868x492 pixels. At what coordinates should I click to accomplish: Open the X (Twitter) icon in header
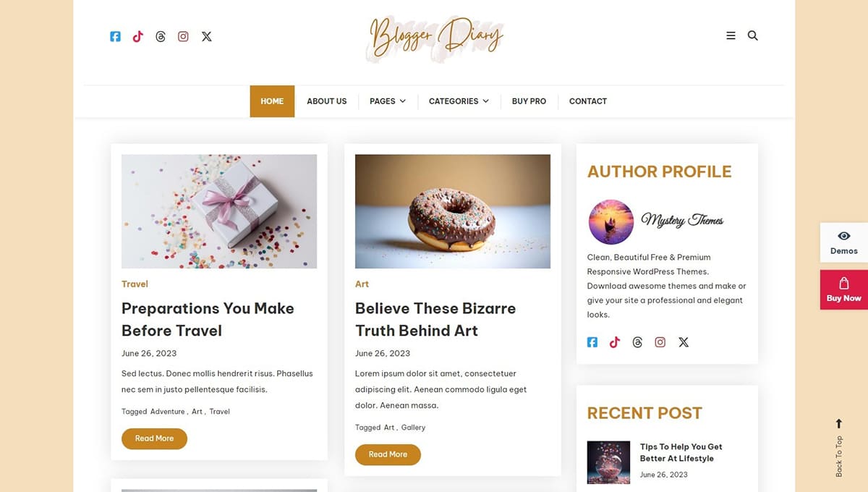(x=207, y=36)
